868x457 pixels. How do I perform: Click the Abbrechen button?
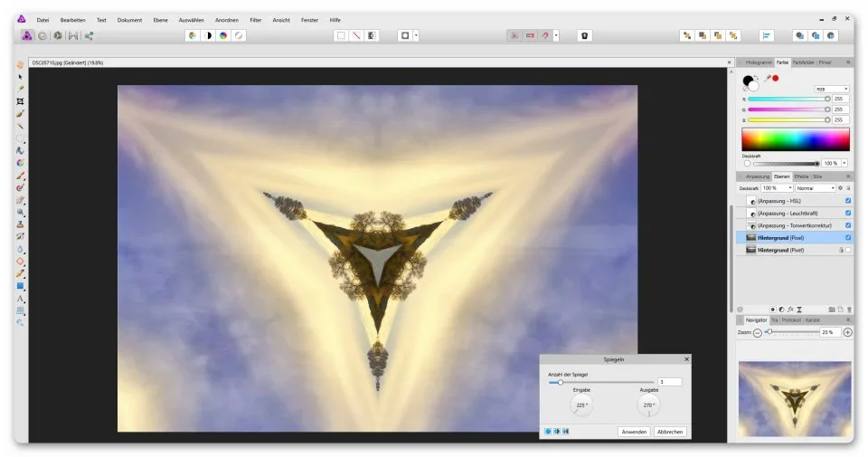coord(670,432)
